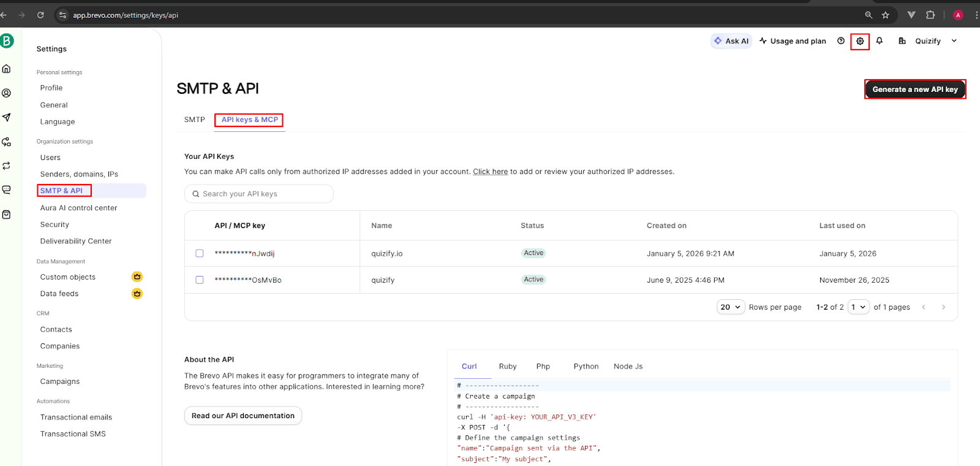Click Generate a new API key

(x=915, y=90)
